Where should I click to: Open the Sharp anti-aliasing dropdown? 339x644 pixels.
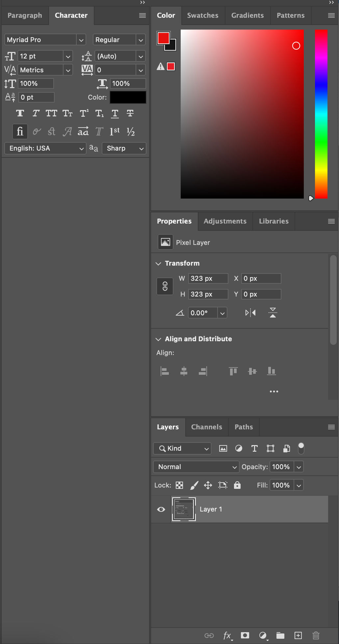tap(124, 148)
